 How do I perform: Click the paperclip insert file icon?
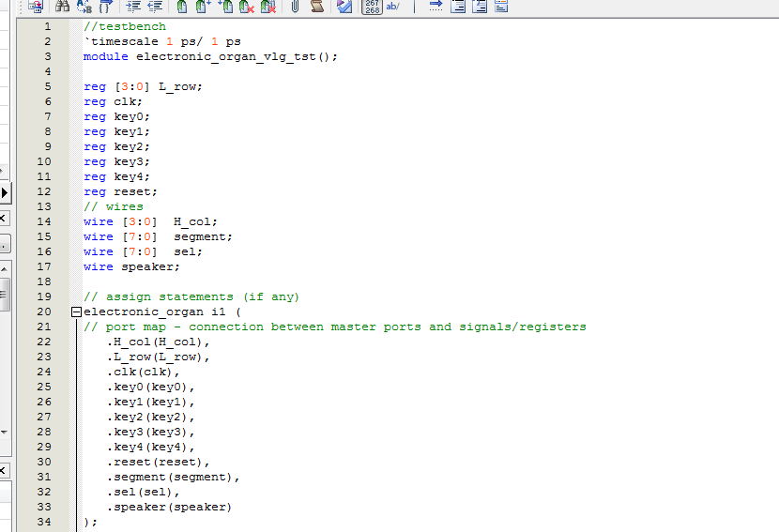[x=295, y=7]
